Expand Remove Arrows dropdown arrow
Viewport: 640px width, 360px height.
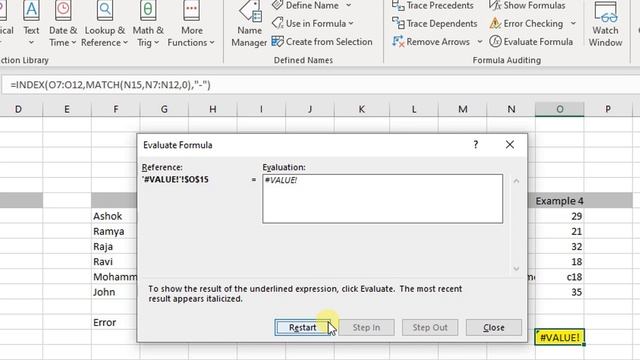480,42
